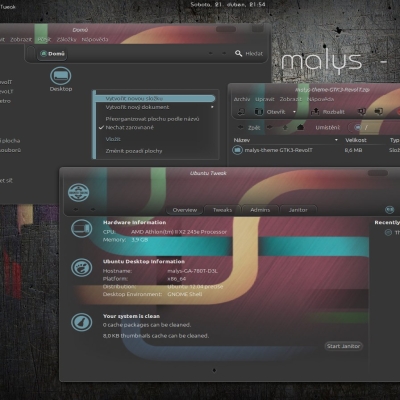Select Vložit in context menu
Image resolution: width=400 pixels, height=400 pixels.
pyautogui.click(x=113, y=139)
